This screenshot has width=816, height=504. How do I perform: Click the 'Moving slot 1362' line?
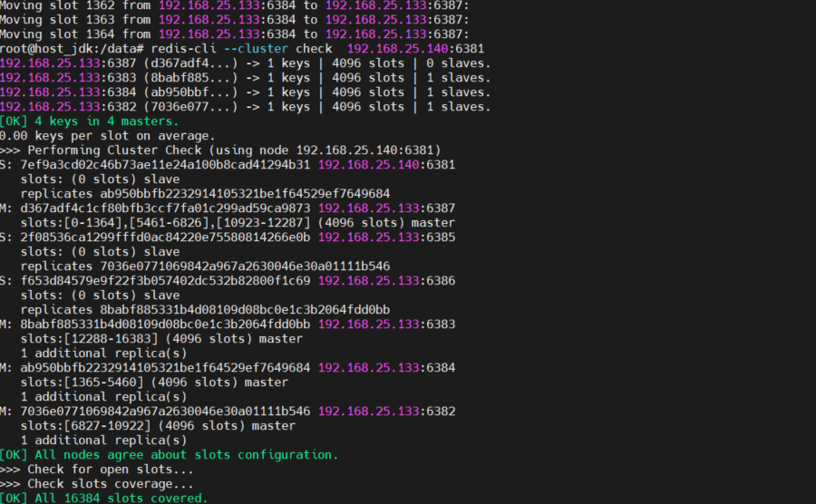(235, 5)
